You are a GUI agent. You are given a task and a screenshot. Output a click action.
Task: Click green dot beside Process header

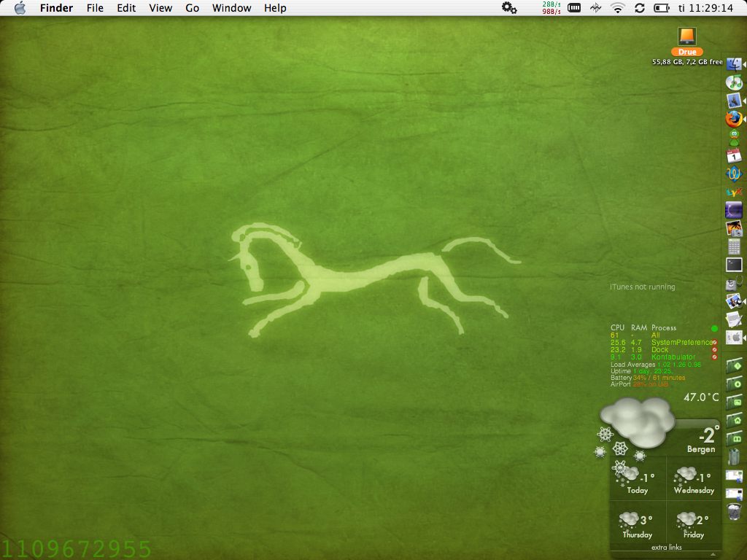click(x=714, y=328)
